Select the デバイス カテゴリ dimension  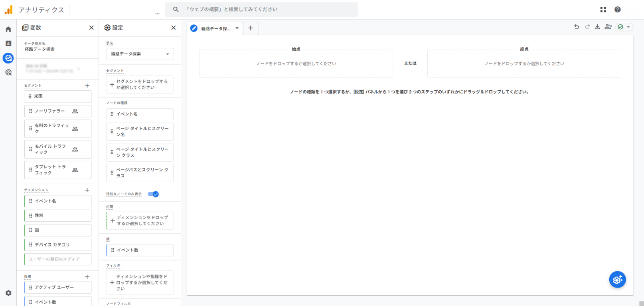(x=58, y=244)
